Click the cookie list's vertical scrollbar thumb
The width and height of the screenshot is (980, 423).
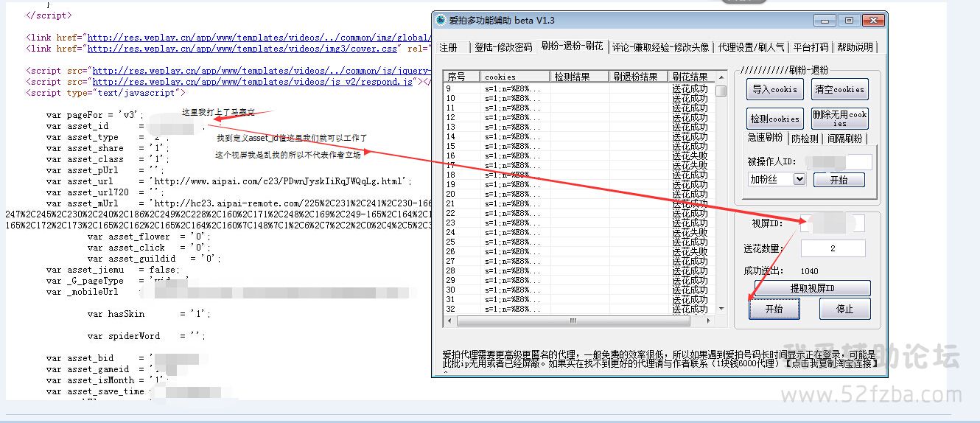[x=721, y=91]
